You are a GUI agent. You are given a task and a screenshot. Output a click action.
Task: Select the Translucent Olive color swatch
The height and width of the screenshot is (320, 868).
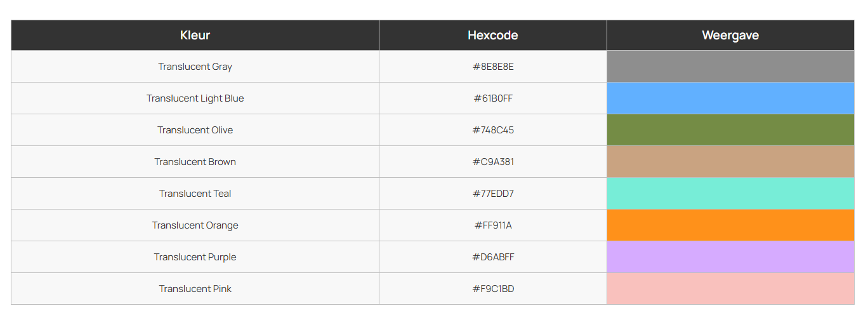pyautogui.click(x=730, y=130)
